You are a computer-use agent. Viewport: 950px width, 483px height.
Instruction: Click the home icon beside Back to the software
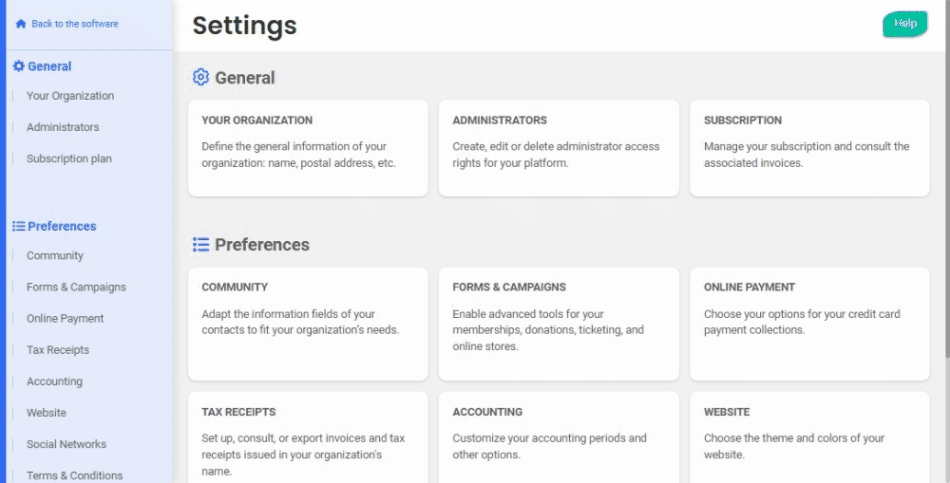21,24
